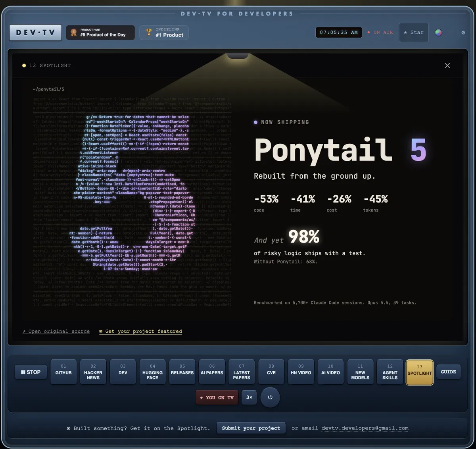
Task: Switch to channel 07 Latest Papers
Action: [242, 372]
